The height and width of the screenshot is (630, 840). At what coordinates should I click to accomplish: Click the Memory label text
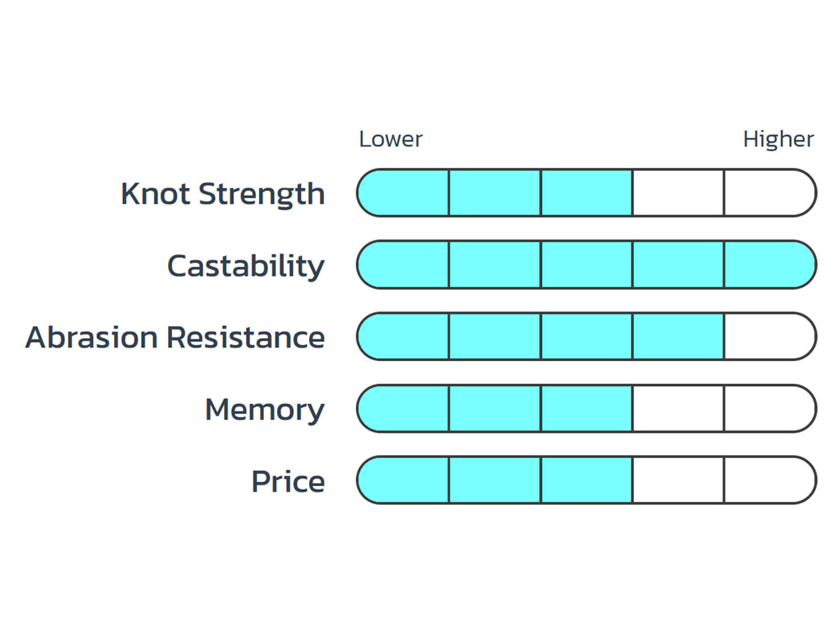click(x=265, y=410)
